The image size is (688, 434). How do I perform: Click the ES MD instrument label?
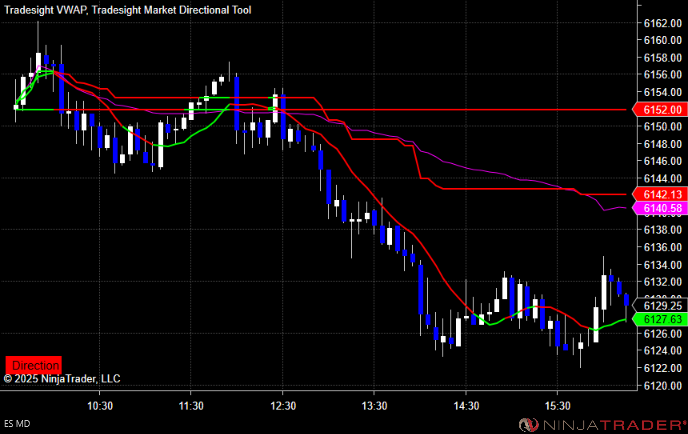[x=17, y=423]
